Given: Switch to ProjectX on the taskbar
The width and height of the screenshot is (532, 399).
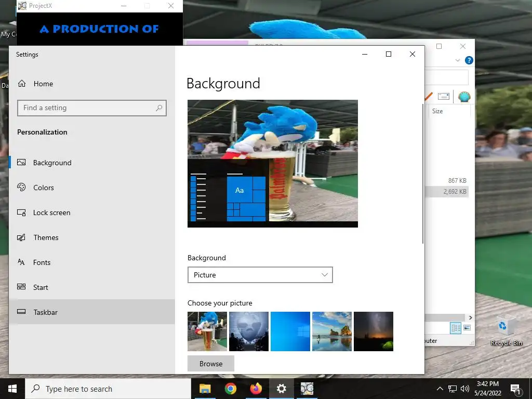Looking at the screenshot, I should (x=307, y=389).
